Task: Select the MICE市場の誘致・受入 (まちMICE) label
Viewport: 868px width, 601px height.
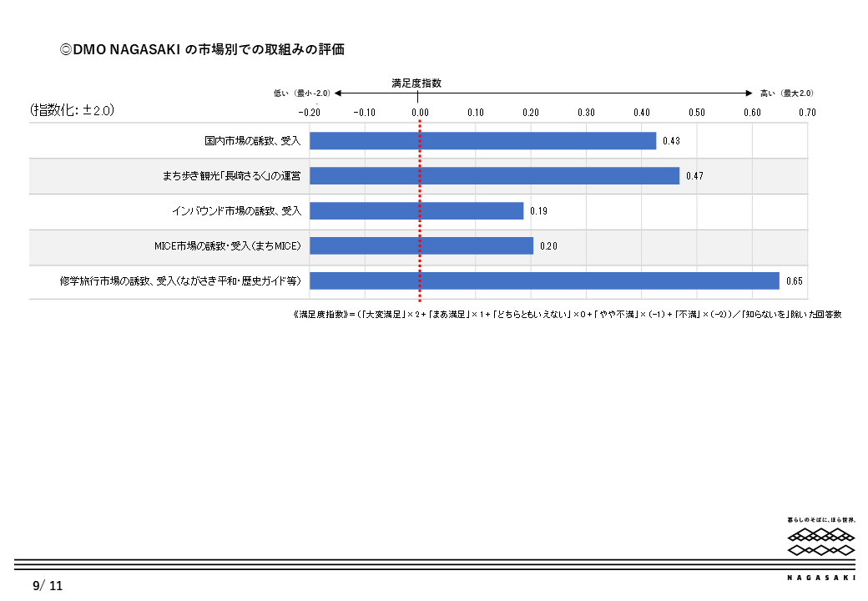Action: pos(228,245)
